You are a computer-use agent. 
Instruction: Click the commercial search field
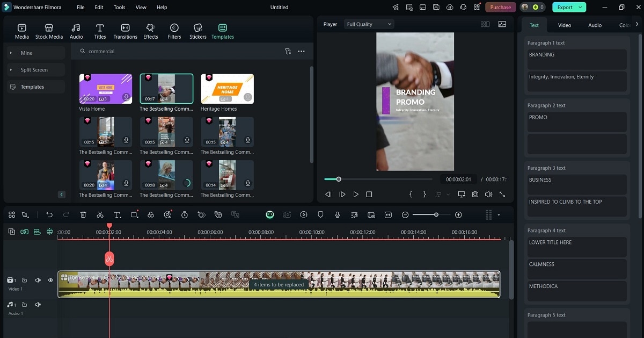pyautogui.click(x=180, y=51)
